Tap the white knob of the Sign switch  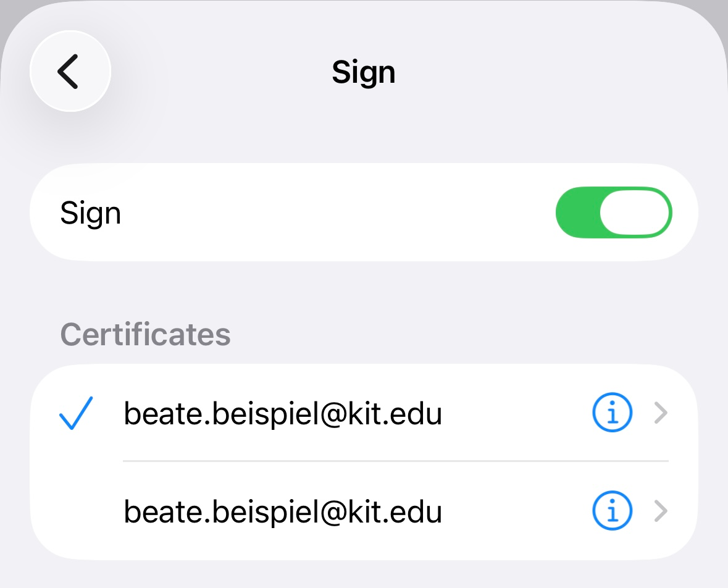[x=635, y=213]
